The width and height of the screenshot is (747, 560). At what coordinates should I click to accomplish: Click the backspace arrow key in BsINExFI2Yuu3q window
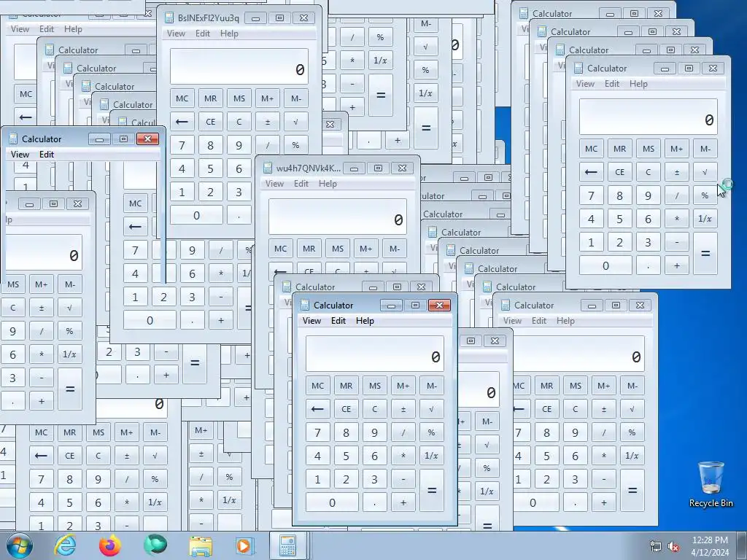pyautogui.click(x=182, y=122)
